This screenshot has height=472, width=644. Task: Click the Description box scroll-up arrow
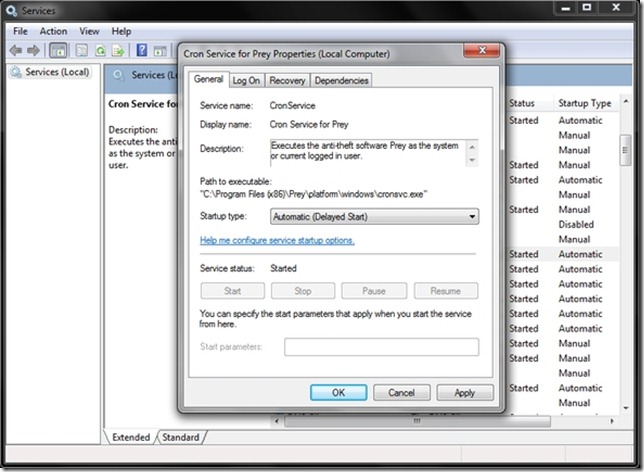[472, 147]
